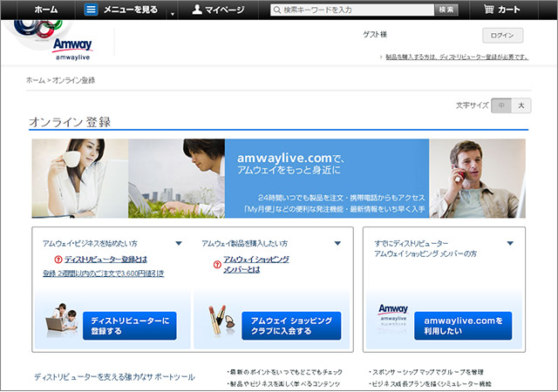558x392 pixels.
Task: Click アムウェイ ショッピングクラブに入会する button
Action: (291, 326)
